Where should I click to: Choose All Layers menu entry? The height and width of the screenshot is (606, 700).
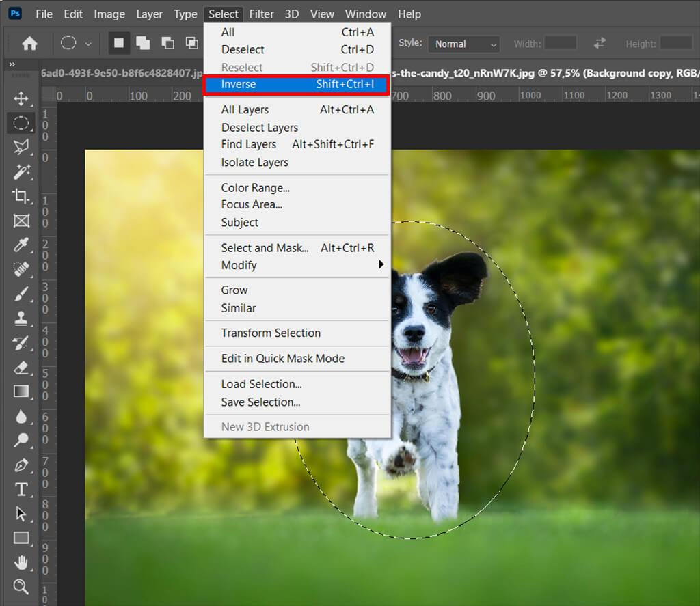click(297, 110)
